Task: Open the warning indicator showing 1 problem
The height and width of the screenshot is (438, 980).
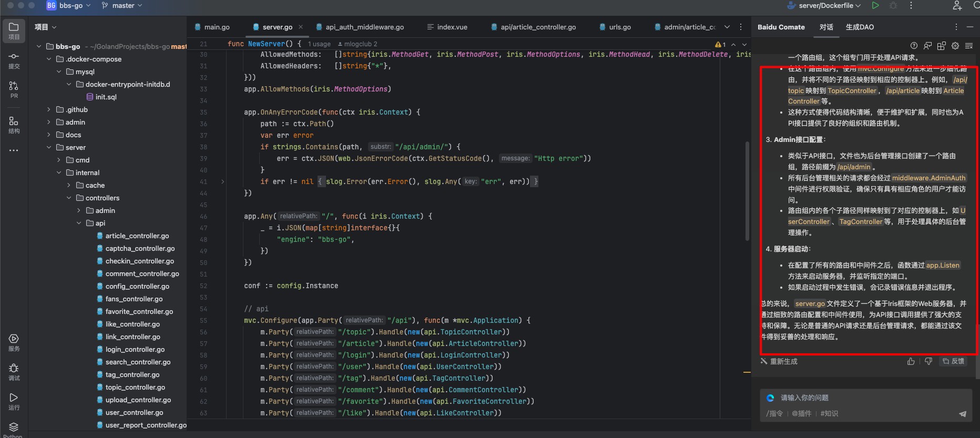Action: 720,45
